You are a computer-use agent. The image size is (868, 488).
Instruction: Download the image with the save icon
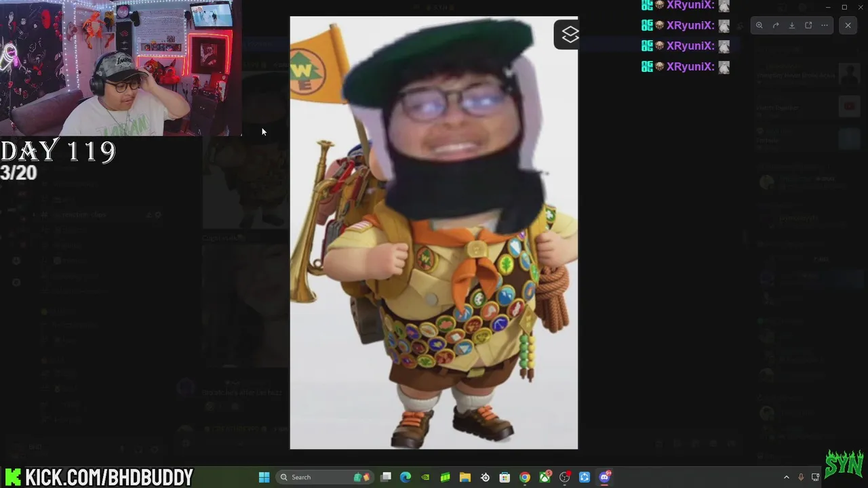pyautogui.click(x=792, y=25)
